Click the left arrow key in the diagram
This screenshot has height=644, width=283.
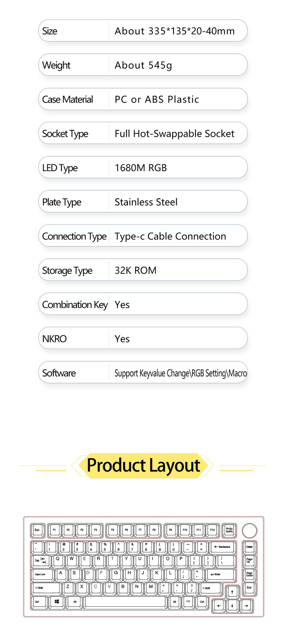pyautogui.click(x=219, y=606)
